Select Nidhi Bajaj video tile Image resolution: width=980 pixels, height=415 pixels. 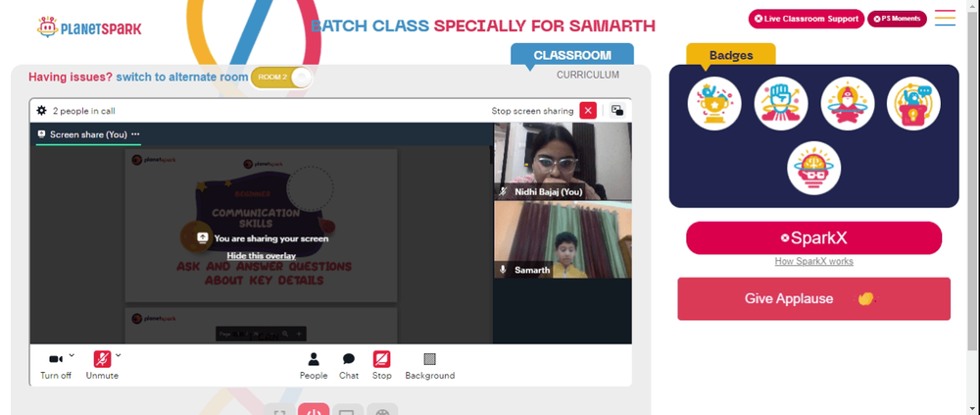tap(563, 162)
